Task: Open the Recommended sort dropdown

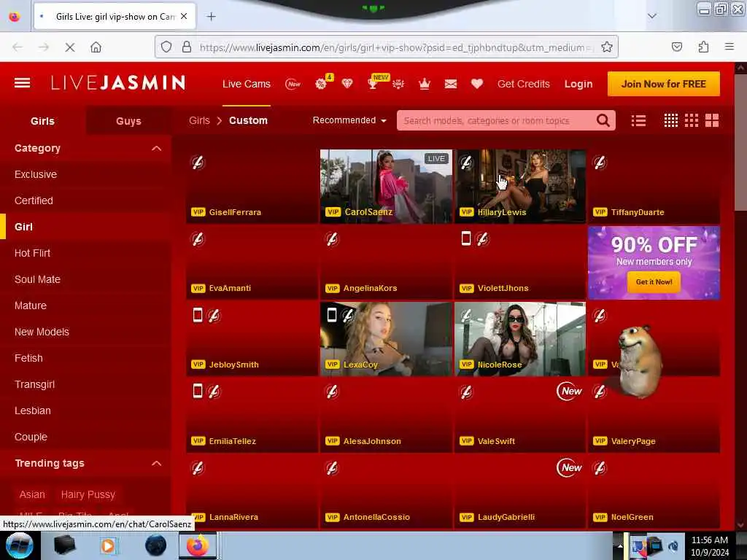Action: 349,120
